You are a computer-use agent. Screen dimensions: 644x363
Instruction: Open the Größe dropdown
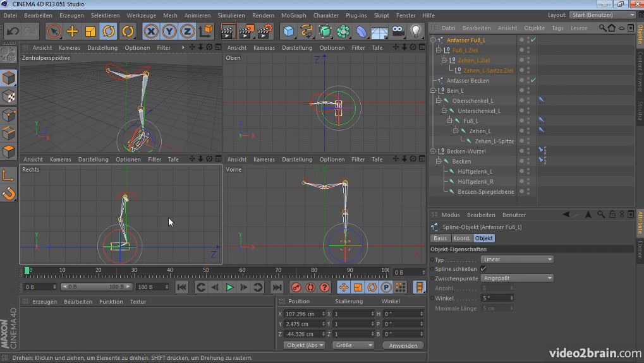(x=353, y=345)
